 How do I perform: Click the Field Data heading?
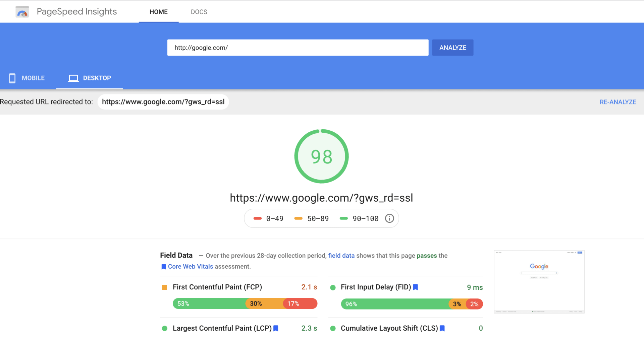[x=176, y=255]
